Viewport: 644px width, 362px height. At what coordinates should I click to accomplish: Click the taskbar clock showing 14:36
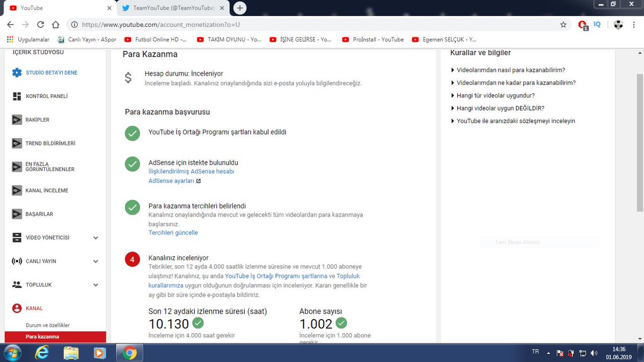tap(619, 353)
